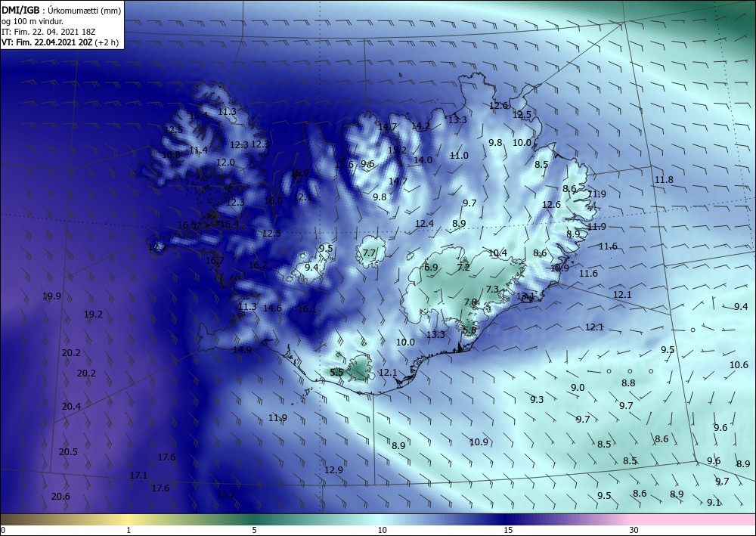Screen dimensions: 756x536
Task: Click the map value 19.9
Action: 51,296
